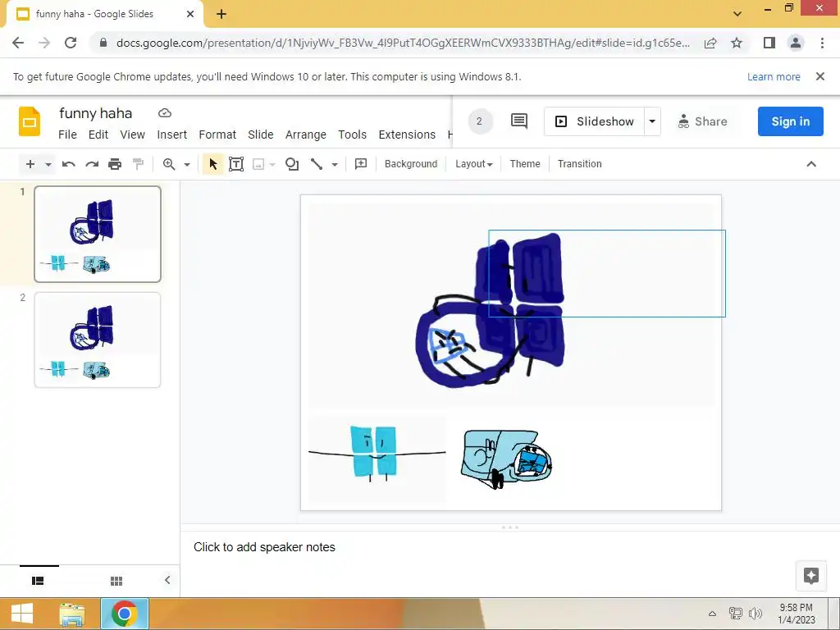
Task: Open a new browser tab
Action: [x=221, y=15]
